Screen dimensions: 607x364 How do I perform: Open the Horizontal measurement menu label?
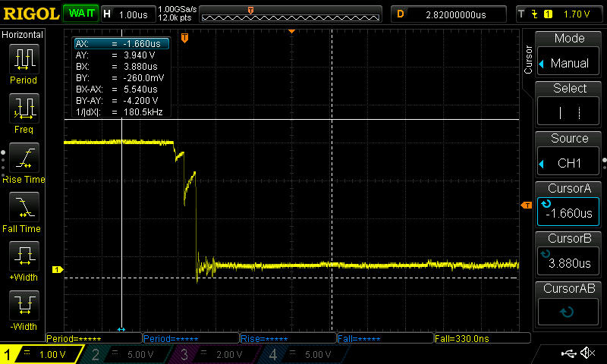pos(23,35)
